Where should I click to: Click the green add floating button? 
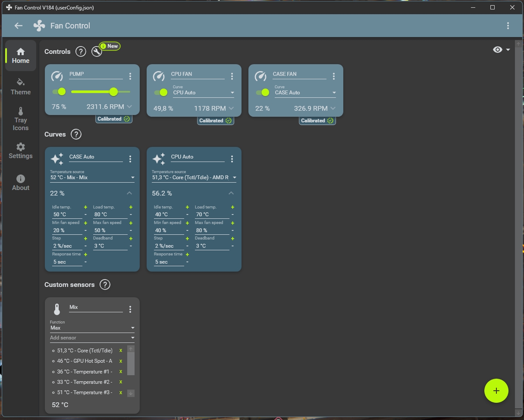click(496, 391)
